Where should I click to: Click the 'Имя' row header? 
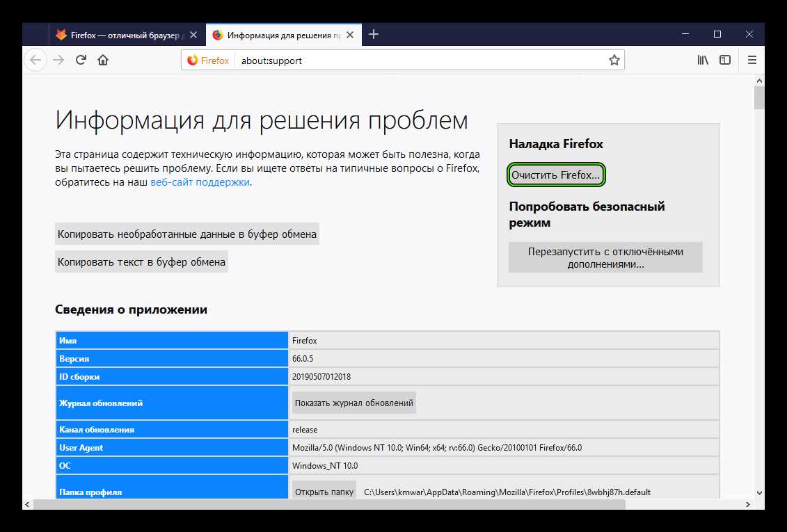pyautogui.click(x=172, y=341)
